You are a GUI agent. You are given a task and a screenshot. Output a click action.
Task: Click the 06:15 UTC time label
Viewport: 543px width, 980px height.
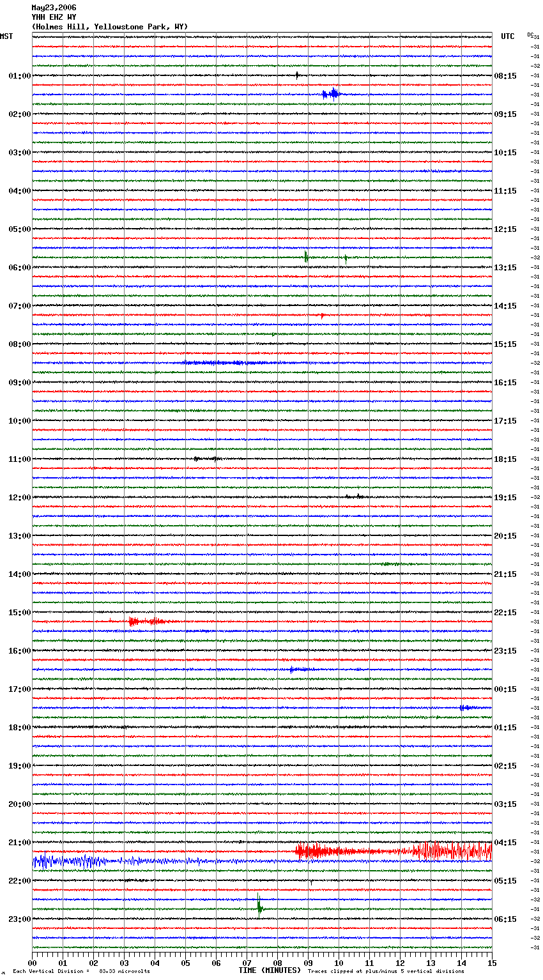coord(505,919)
